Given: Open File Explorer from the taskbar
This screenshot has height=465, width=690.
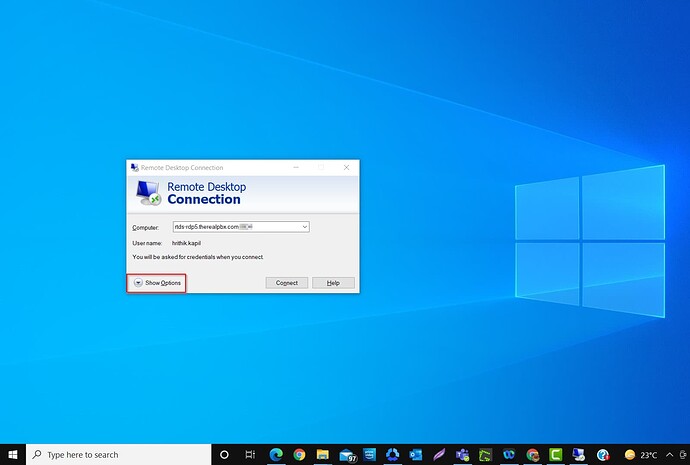Looking at the screenshot, I should (x=322, y=454).
